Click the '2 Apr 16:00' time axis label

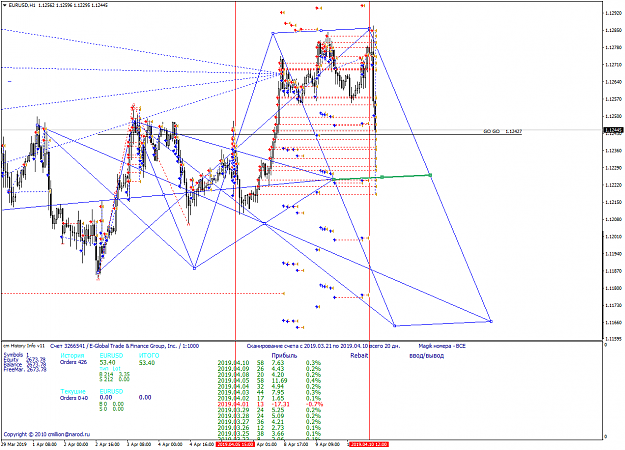107,444
